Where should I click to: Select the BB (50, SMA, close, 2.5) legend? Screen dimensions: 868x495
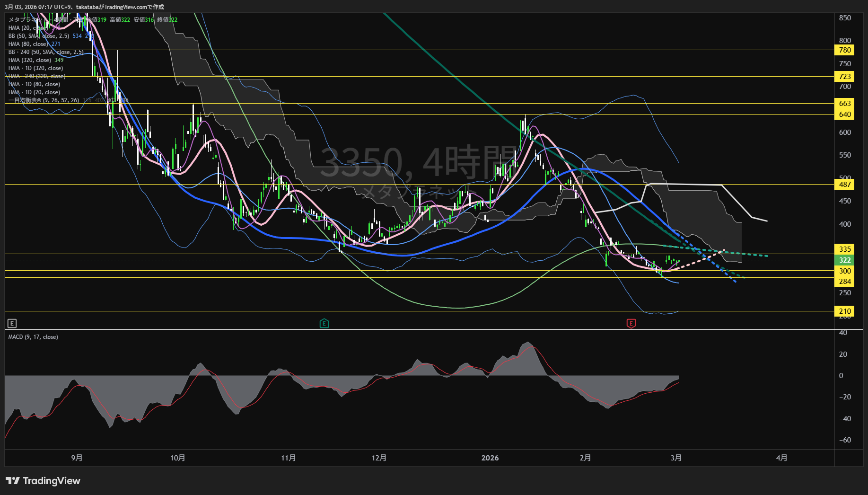pos(39,36)
